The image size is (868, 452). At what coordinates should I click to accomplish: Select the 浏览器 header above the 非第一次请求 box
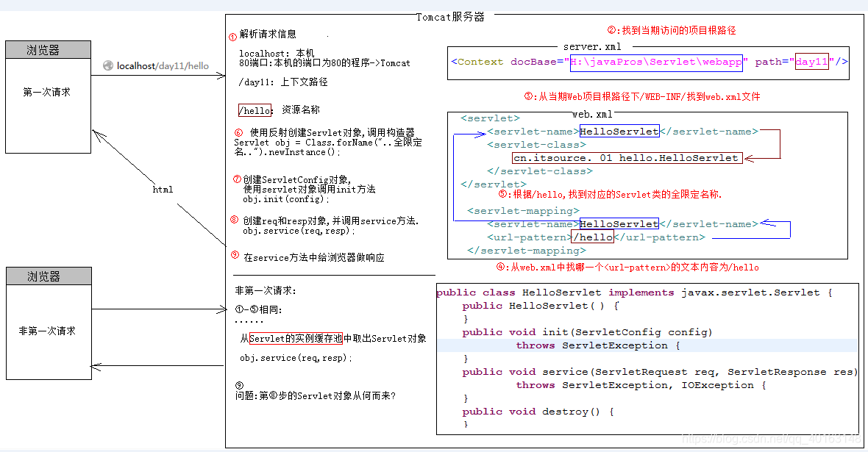[49, 276]
